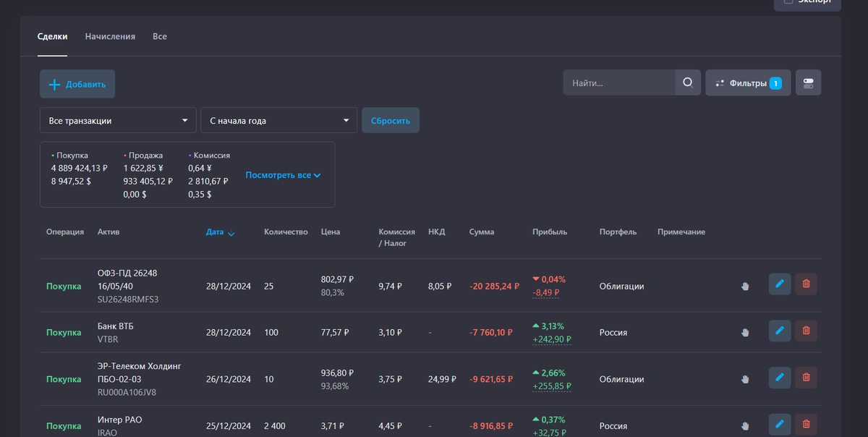Click the hand icon in ЭР-Телеком row
Image resolution: width=868 pixels, height=437 pixels.
(x=745, y=379)
